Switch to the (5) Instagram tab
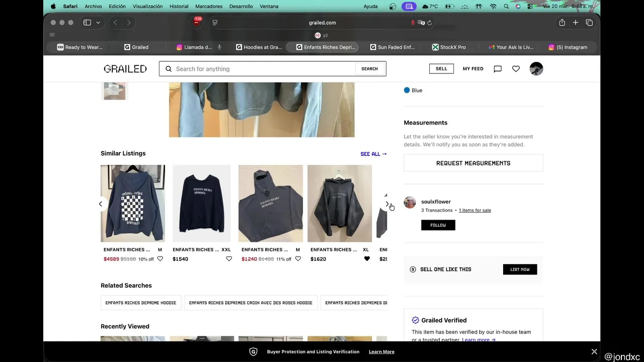 (x=568, y=47)
